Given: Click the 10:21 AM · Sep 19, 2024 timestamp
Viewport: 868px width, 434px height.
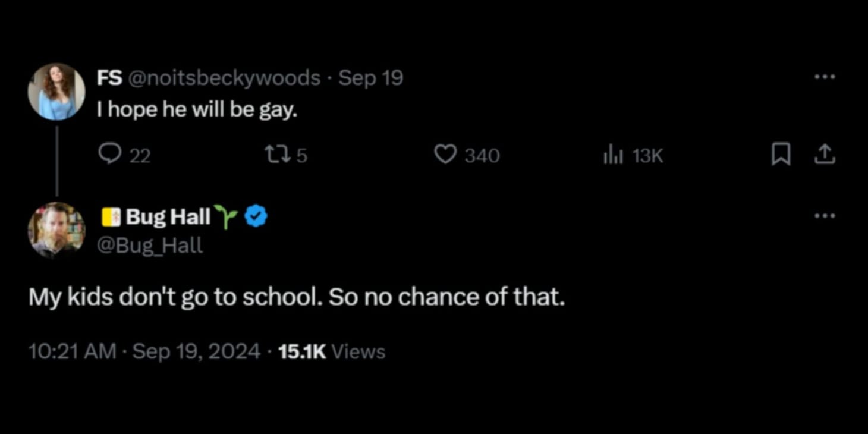Looking at the screenshot, I should click(x=144, y=351).
